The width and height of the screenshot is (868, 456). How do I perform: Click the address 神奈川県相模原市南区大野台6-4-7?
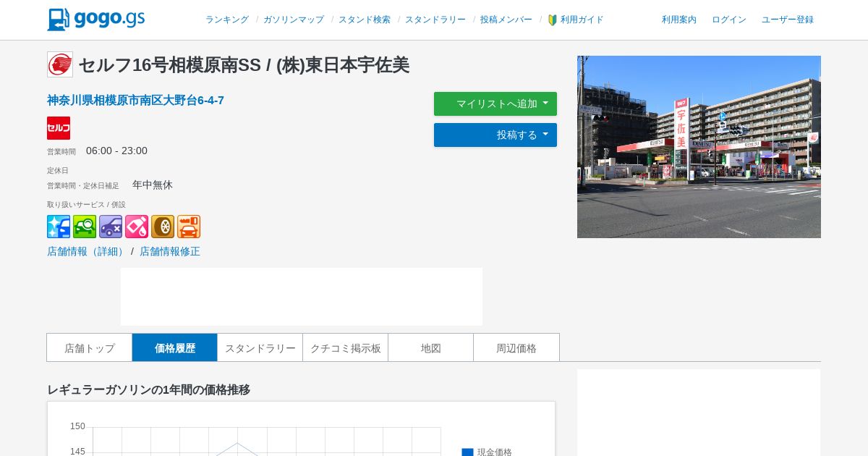click(x=136, y=100)
